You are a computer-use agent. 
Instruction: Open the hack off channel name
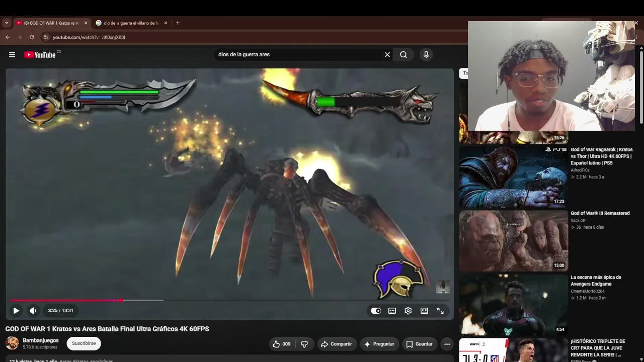point(578,220)
